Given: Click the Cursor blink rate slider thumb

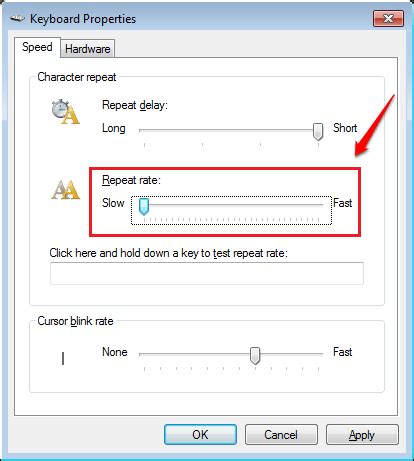Looking at the screenshot, I should point(255,356).
